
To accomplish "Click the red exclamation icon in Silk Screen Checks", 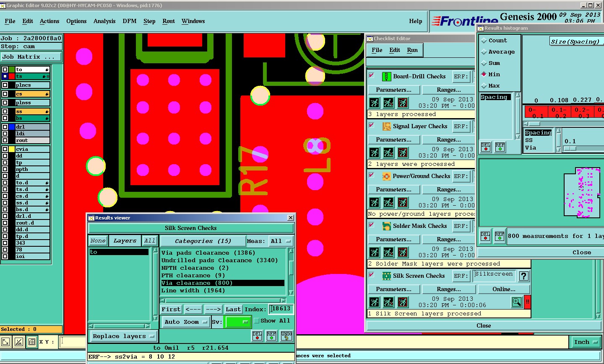I will [x=527, y=302].
